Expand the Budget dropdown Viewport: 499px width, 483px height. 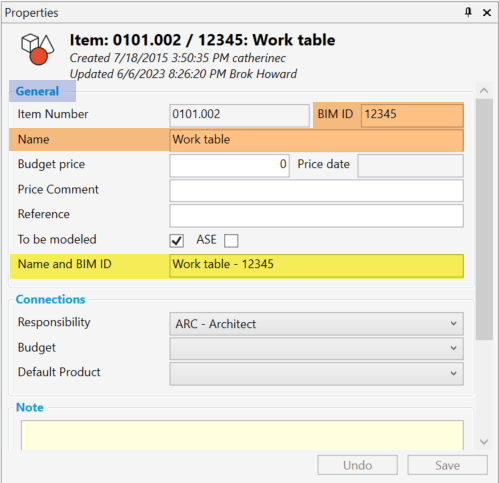pos(316,349)
